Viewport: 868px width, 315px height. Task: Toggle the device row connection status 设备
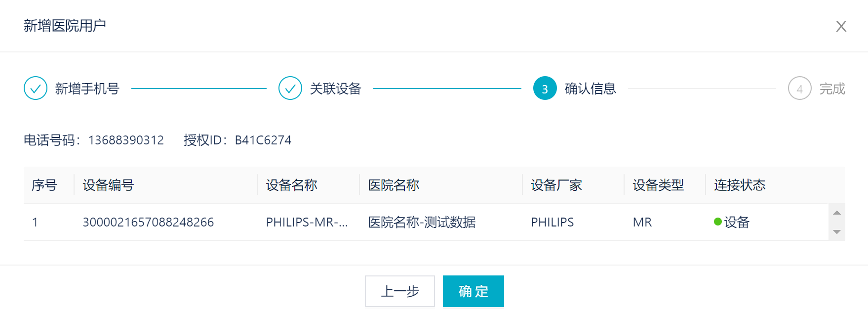tap(735, 222)
